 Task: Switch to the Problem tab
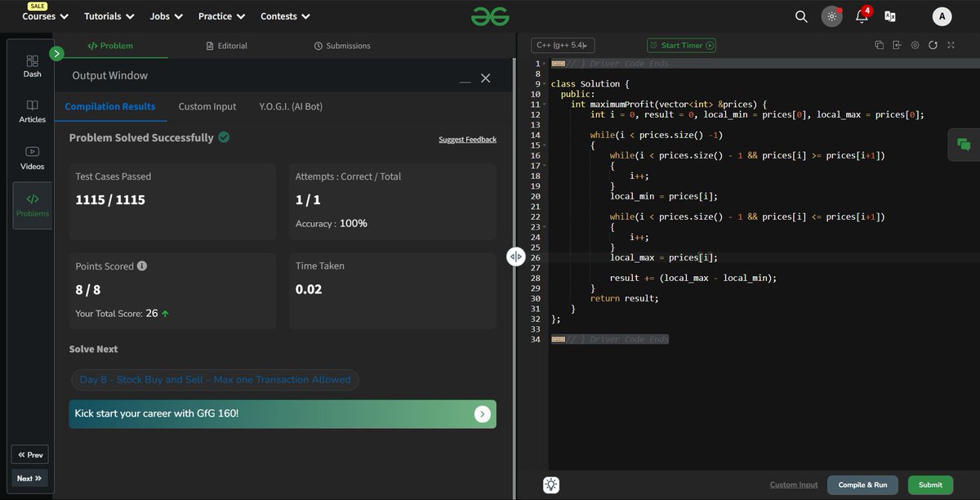(110, 46)
